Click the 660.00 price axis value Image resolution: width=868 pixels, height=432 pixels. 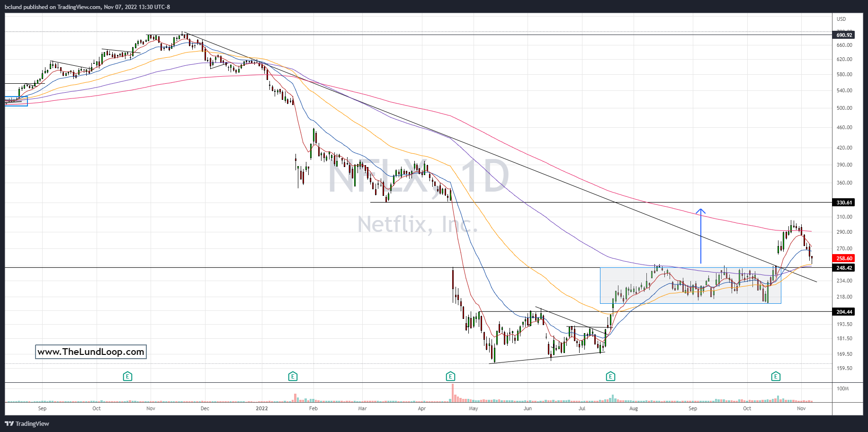[844, 45]
